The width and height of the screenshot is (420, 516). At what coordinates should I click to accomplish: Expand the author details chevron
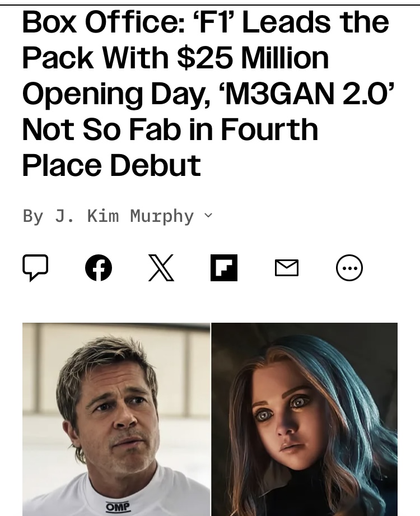click(x=208, y=216)
